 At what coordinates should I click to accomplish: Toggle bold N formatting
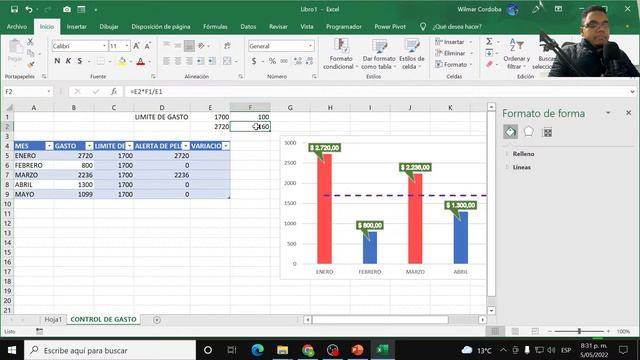coord(57,61)
